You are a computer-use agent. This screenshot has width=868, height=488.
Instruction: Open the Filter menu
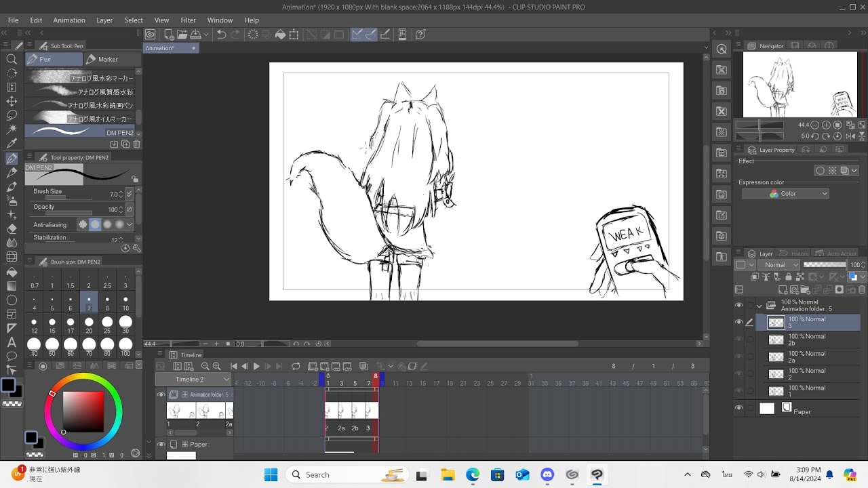189,20
